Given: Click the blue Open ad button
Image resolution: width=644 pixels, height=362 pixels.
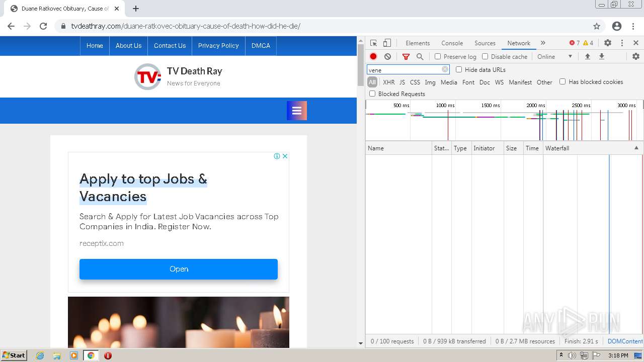Looking at the screenshot, I should pyautogui.click(x=179, y=269).
